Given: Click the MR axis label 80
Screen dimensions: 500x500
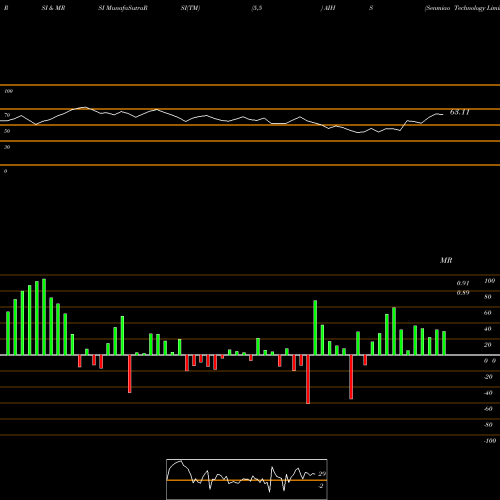Looking at the screenshot, I should [x=488, y=297].
